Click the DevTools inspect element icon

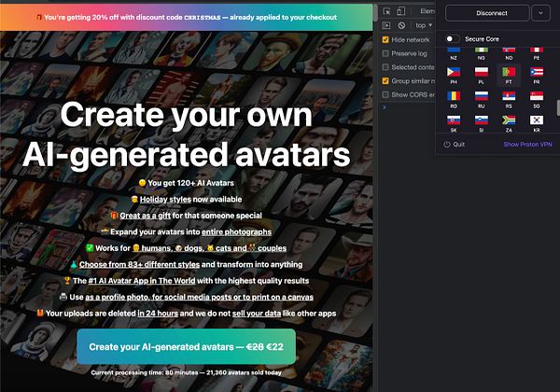(386, 11)
